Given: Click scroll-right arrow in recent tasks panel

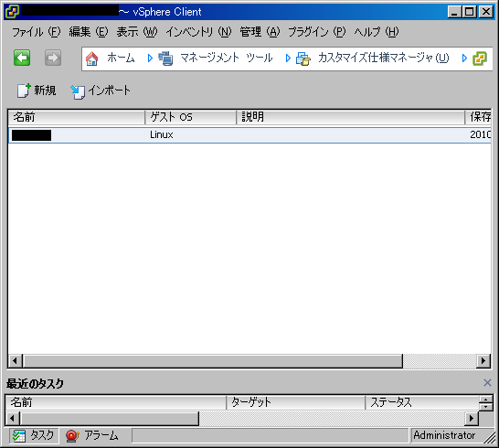Looking at the screenshot, I should click(472, 418).
